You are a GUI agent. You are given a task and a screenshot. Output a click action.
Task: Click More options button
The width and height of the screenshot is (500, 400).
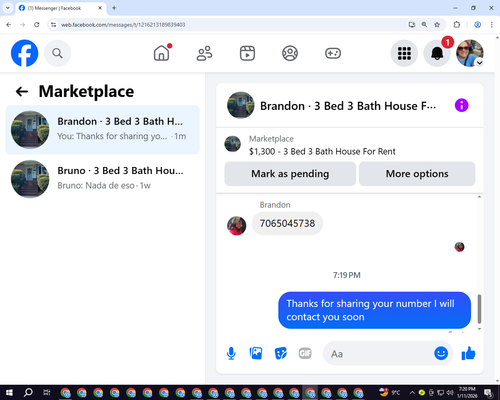pos(417,174)
